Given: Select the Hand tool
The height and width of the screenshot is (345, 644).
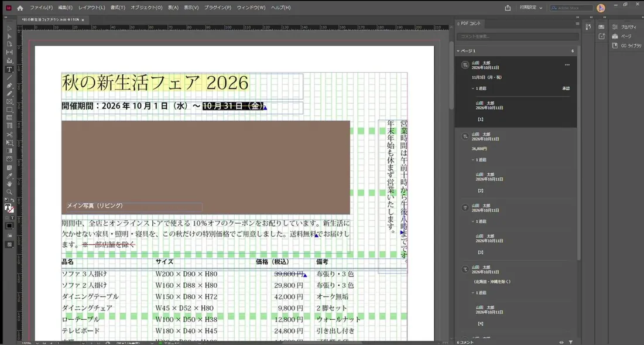Looking at the screenshot, I should pos(9,184).
